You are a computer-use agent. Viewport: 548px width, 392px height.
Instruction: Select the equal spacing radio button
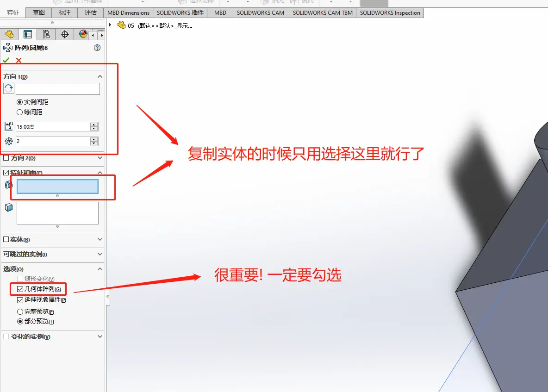pyautogui.click(x=19, y=112)
